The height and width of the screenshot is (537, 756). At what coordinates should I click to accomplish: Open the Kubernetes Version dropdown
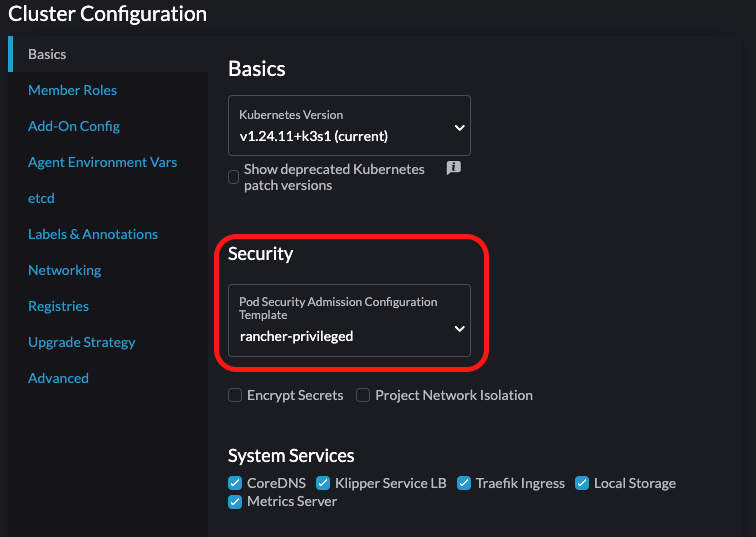tap(348, 126)
